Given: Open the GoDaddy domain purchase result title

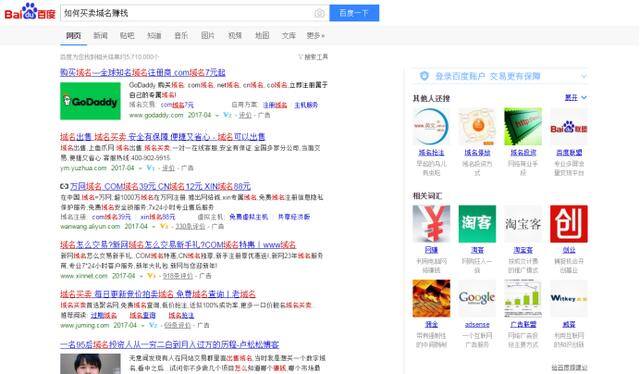Looking at the screenshot, I should (143, 72).
